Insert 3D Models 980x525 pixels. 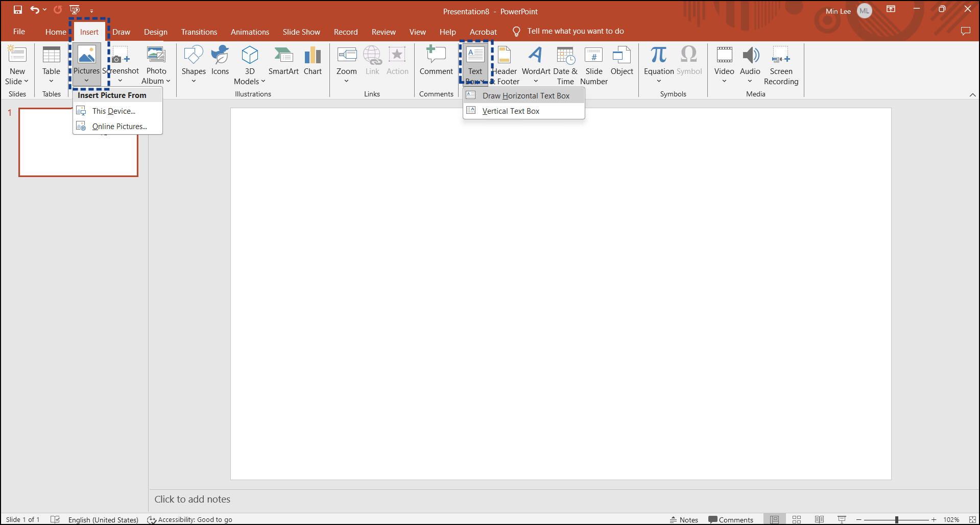click(x=250, y=65)
